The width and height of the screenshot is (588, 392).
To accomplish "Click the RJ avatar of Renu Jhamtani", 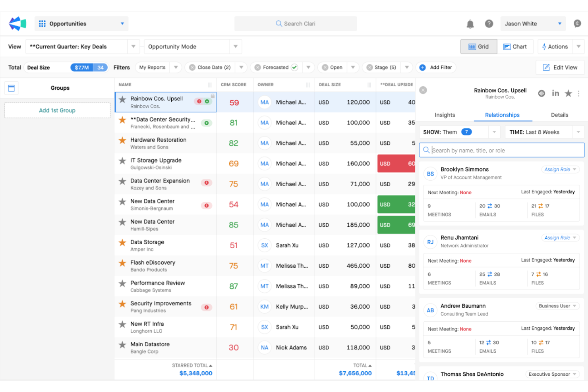I will (430, 242).
